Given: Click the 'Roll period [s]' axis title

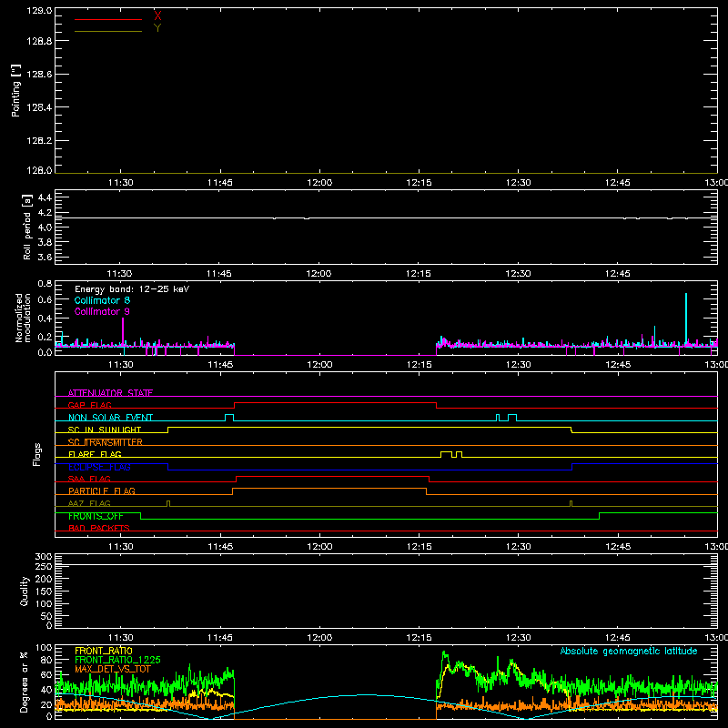Looking at the screenshot, I should [x=27, y=227].
